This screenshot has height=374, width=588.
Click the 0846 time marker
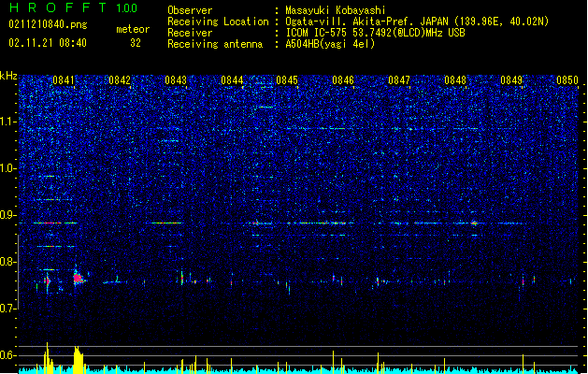343,80
